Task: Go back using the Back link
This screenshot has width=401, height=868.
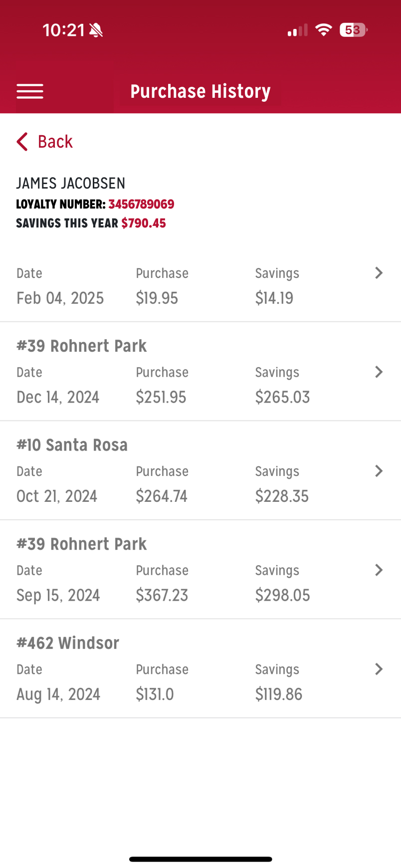Action: pyautogui.click(x=55, y=142)
